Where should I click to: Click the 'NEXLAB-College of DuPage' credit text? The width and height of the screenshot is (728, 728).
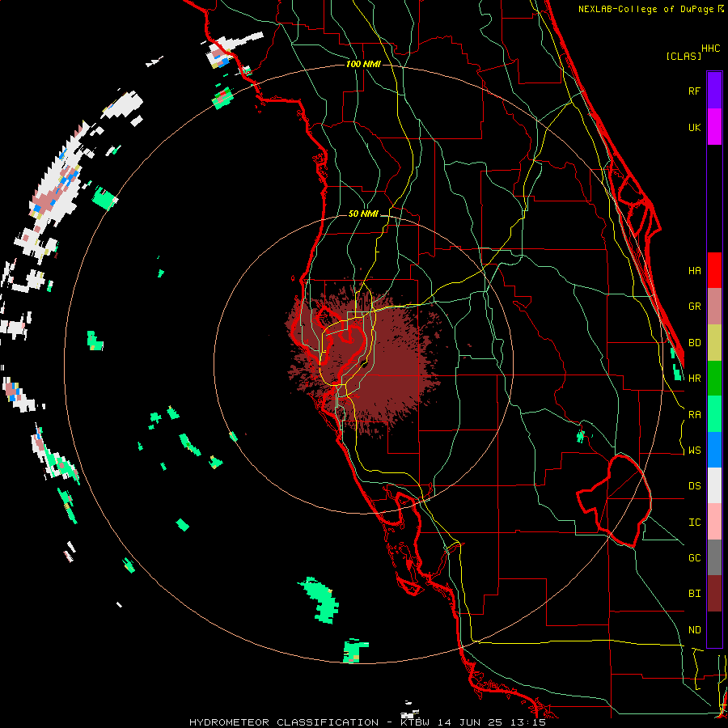click(x=647, y=9)
